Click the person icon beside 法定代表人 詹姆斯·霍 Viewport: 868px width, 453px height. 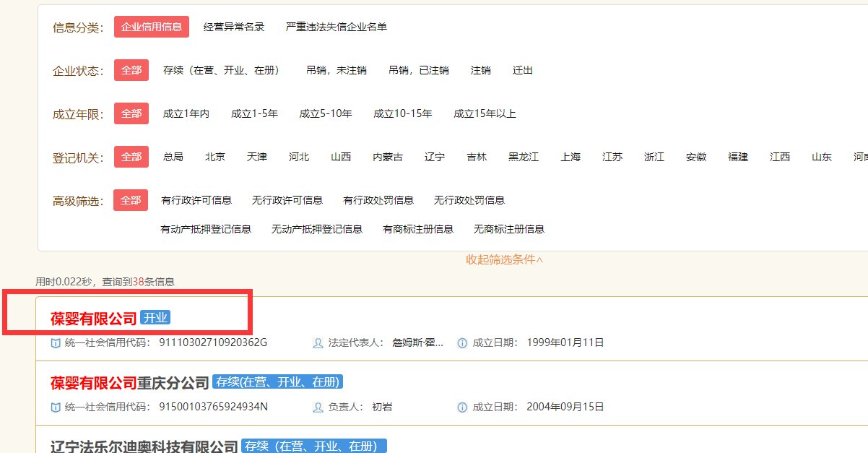tap(317, 343)
